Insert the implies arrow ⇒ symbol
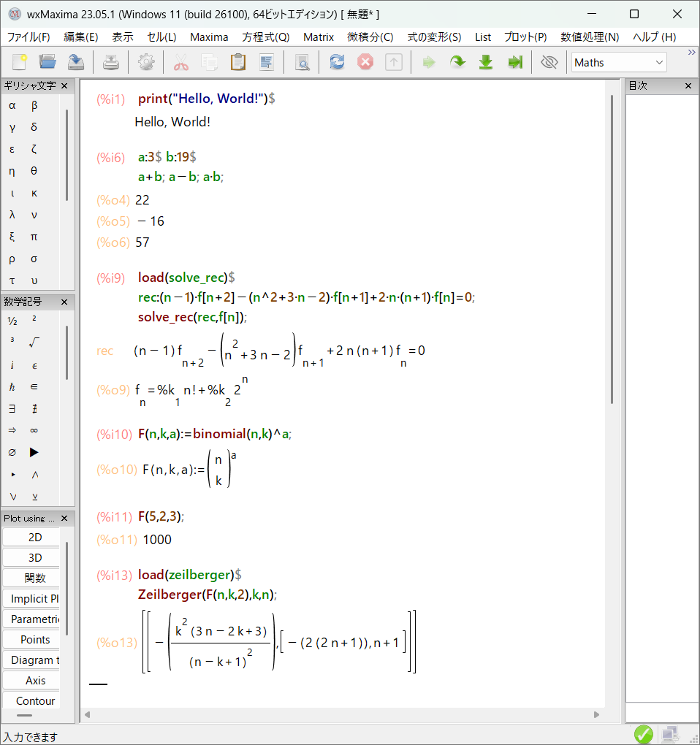 click(x=12, y=430)
